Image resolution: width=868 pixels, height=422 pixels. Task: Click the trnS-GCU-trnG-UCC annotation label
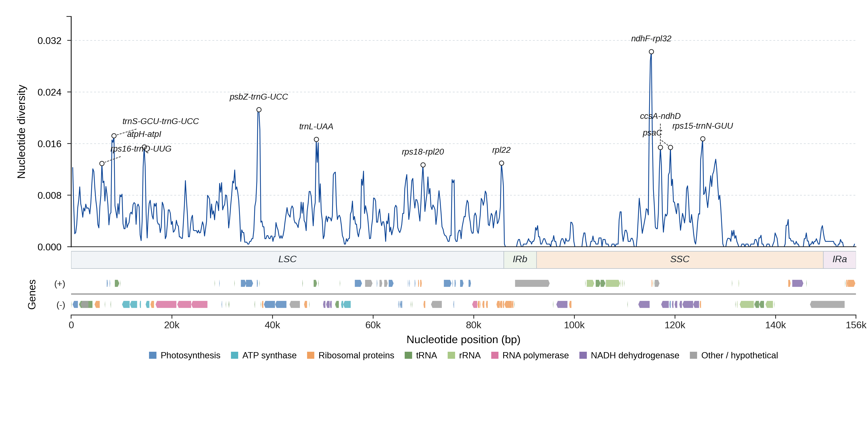[160, 121]
